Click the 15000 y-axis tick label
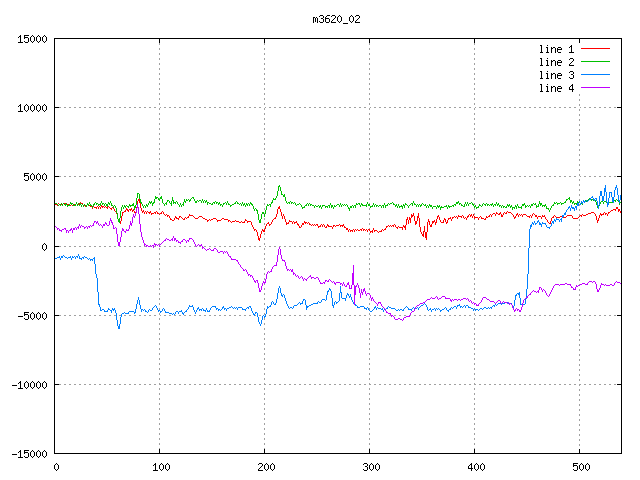The height and width of the screenshot is (480, 640). pyautogui.click(x=31, y=39)
